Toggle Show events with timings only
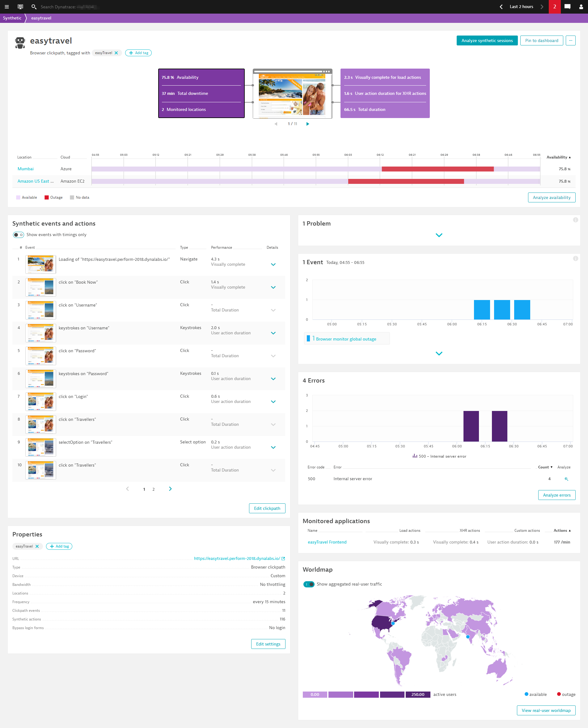Viewport: 588px width, 728px height. coord(18,235)
